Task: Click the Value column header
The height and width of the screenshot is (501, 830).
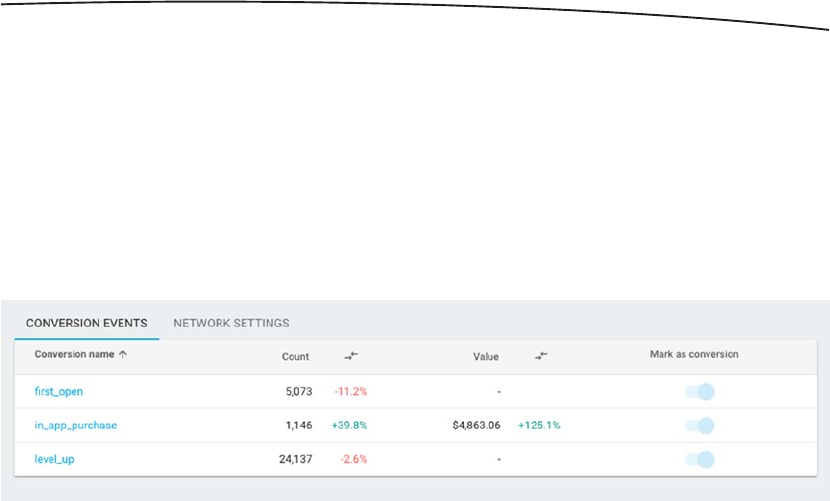Action: click(485, 357)
